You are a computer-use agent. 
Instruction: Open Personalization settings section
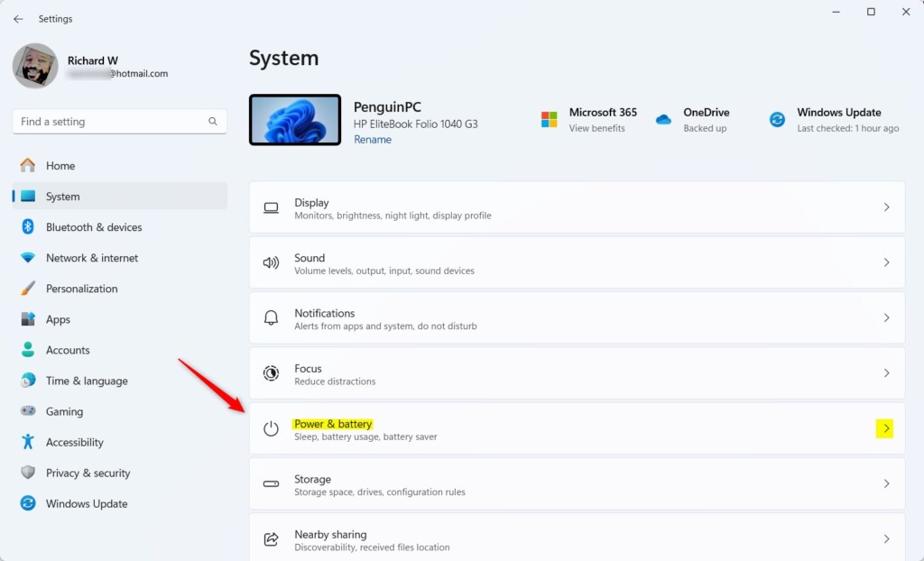[x=120, y=288]
